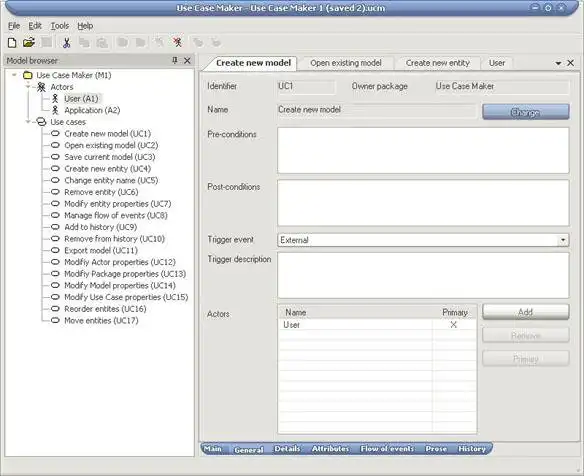
Task: Switch to Attributes bottom tab
Action: coord(330,449)
